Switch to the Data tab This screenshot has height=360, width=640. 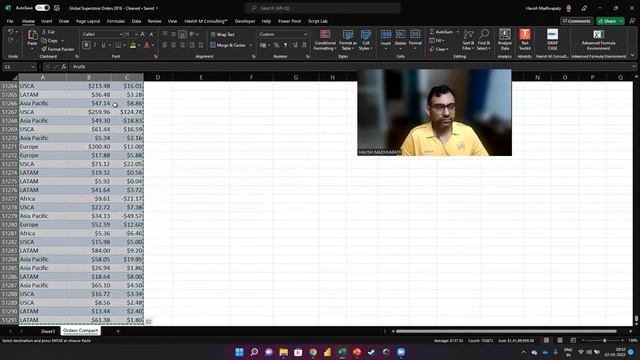(136, 21)
